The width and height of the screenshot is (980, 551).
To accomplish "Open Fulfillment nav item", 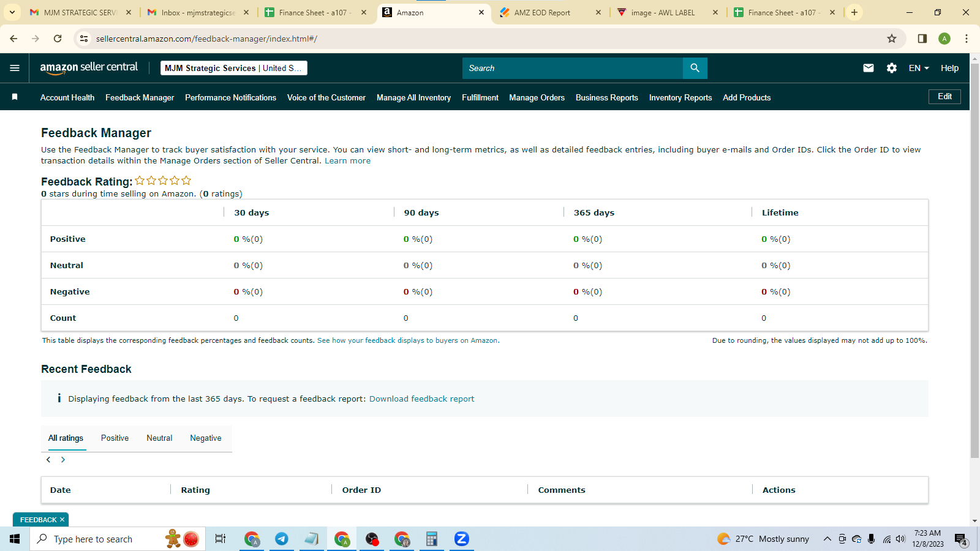I will (480, 97).
